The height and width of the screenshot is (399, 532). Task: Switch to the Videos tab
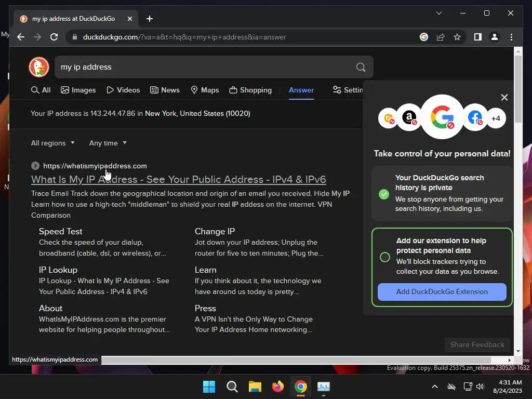click(123, 90)
